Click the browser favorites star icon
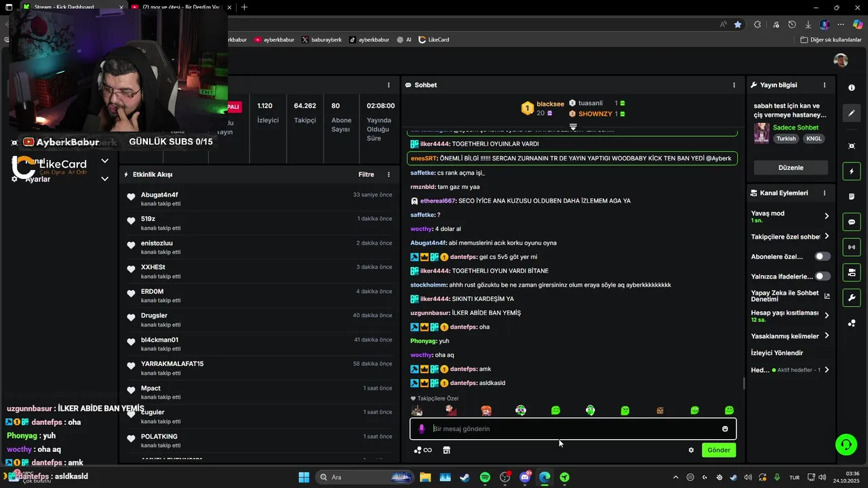 pyautogui.click(x=738, y=24)
